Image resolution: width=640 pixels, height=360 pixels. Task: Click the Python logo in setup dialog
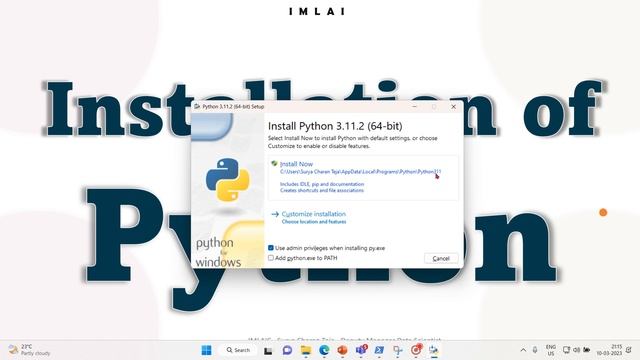click(228, 180)
